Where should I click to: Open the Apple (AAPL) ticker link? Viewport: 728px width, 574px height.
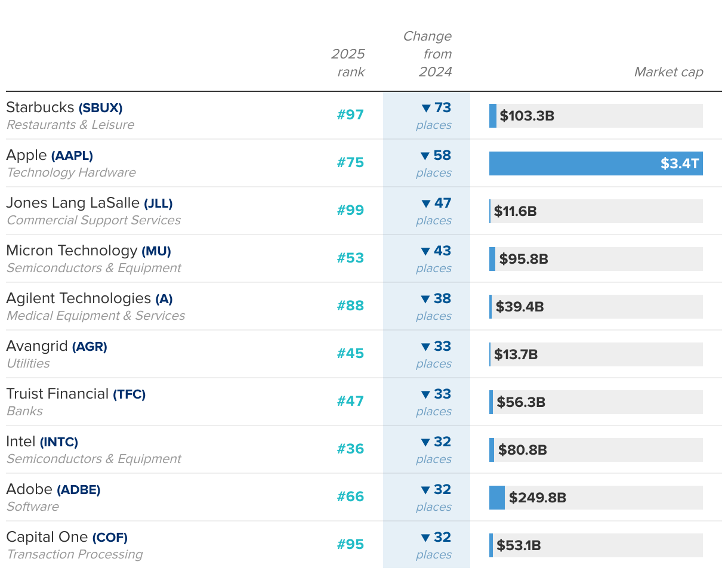pos(72,156)
